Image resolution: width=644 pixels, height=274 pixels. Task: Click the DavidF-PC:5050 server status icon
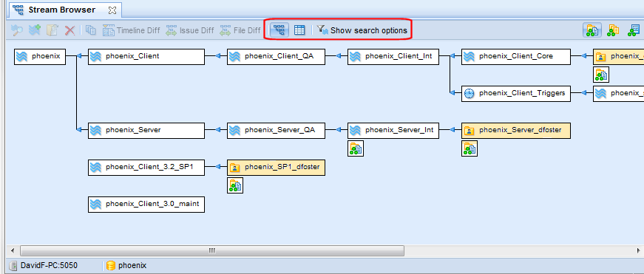click(13, 265)
